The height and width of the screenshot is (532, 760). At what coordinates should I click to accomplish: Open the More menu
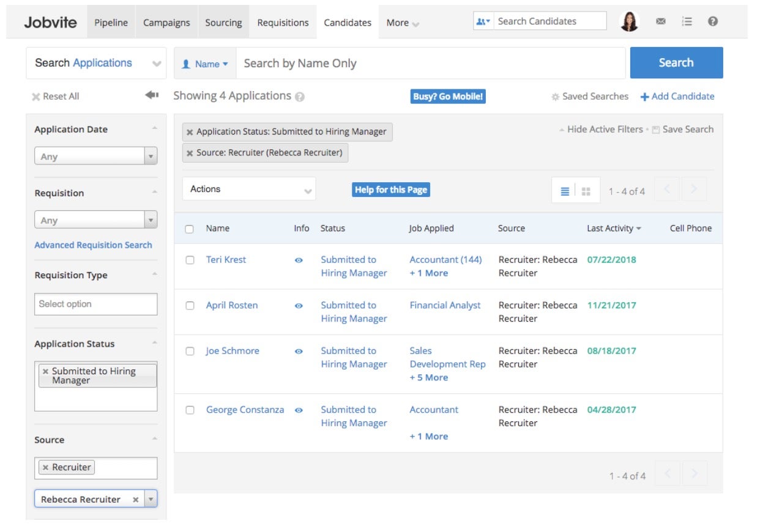click(403, 23)
